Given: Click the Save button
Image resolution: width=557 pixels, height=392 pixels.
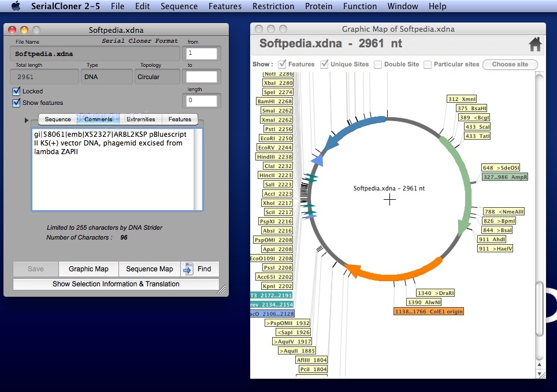Looking at the screenshot, I should 35,269.
